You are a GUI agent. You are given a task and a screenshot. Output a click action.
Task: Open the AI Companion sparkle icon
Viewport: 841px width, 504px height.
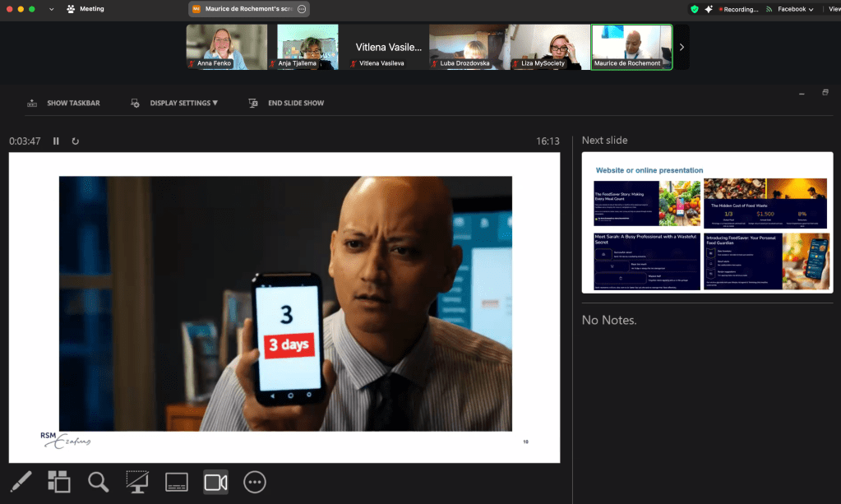(709, 9)
